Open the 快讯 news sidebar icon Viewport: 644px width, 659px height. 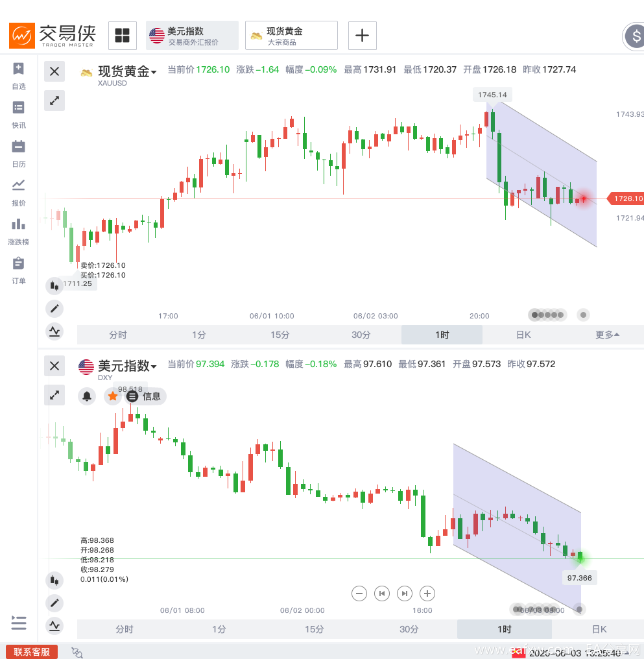coord(19,115)
